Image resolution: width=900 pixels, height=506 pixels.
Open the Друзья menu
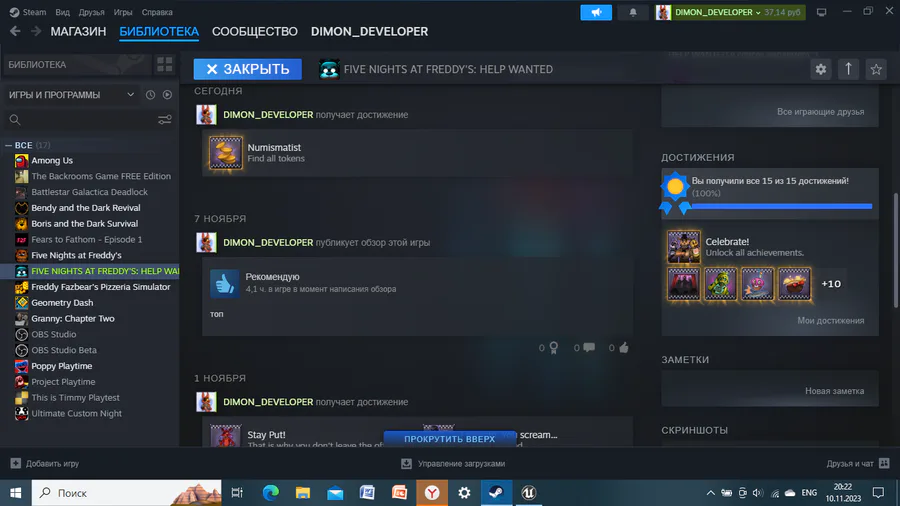pyautogui.click(x=91, y=12)
